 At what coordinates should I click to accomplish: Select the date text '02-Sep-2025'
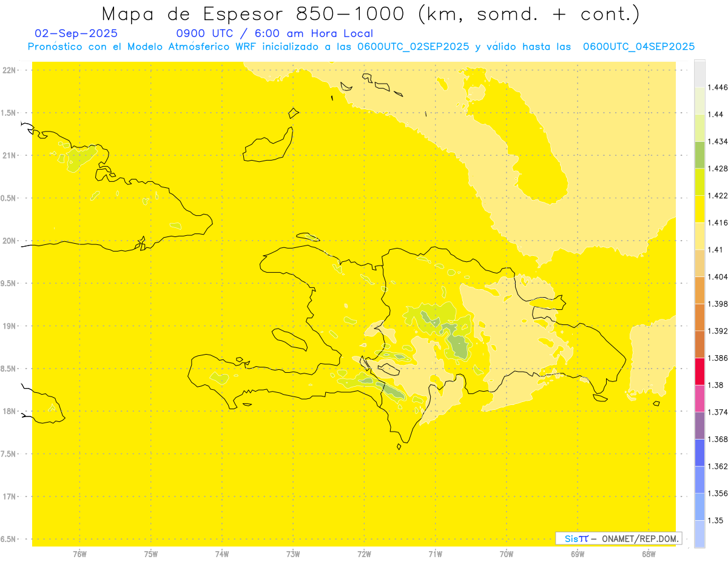click(x=76, y=33)
